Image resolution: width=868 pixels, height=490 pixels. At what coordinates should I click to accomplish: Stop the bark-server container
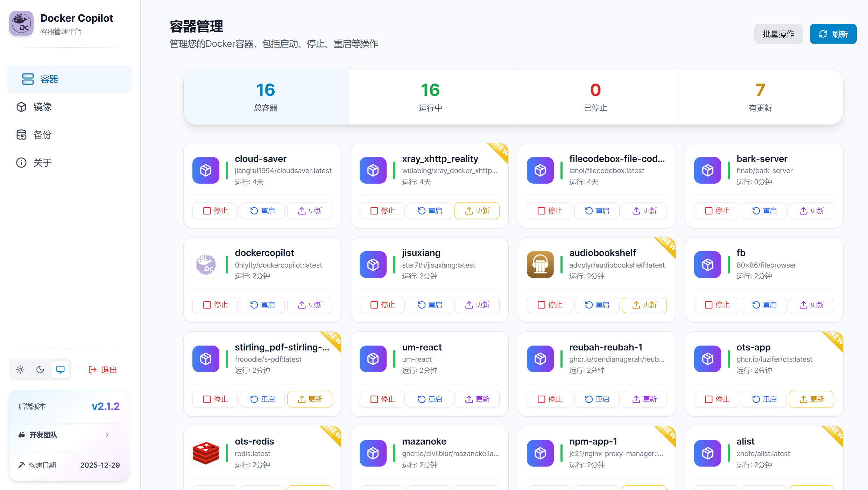pyautogui.click(x=717, y=211)
